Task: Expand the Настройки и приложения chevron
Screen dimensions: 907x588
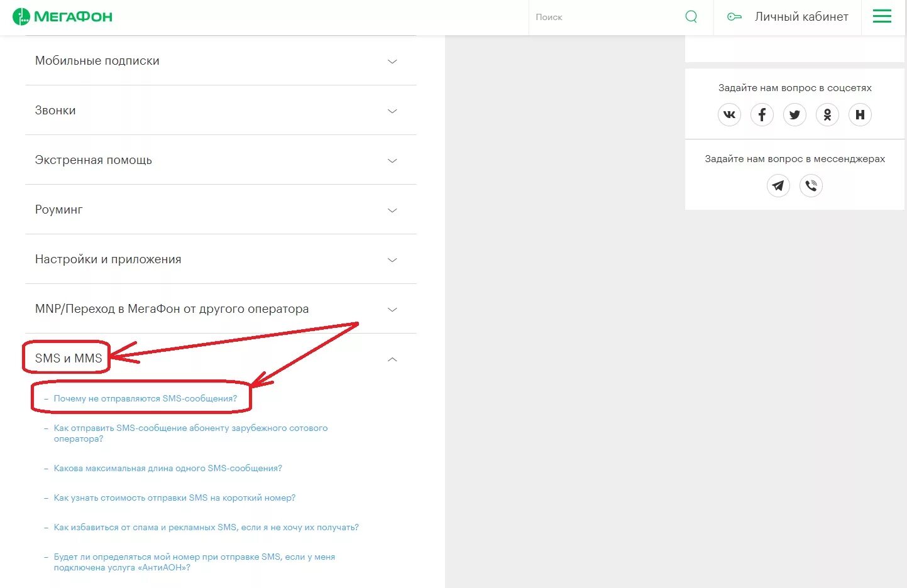Action: (x=392, y=260)
